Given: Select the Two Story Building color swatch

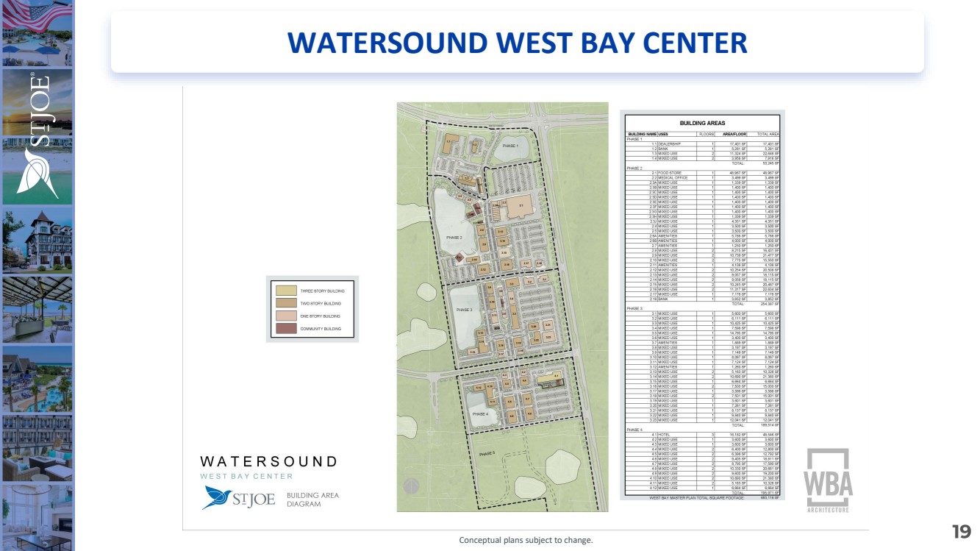Looking at the screenshot, I should coord(285,303).
